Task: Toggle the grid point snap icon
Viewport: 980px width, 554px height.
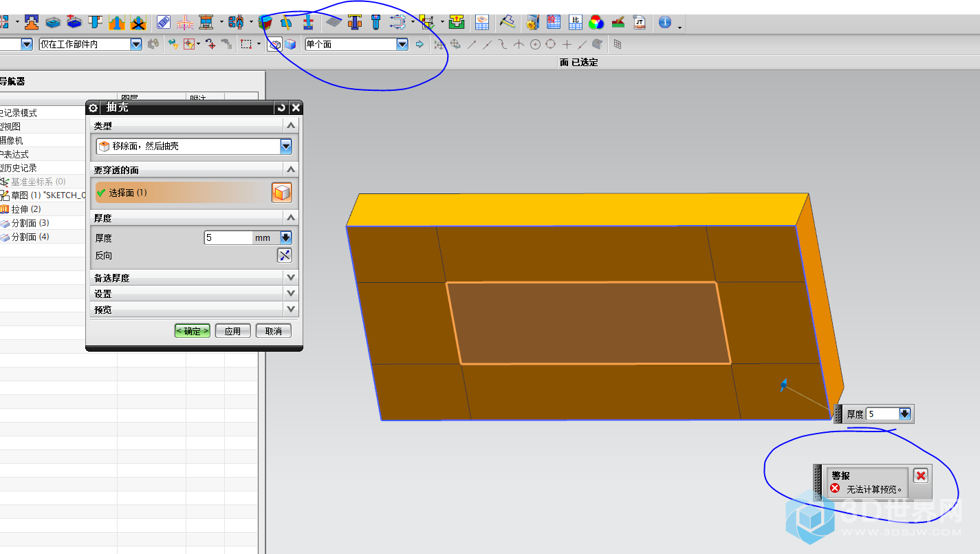Action: tap(617, 44)
